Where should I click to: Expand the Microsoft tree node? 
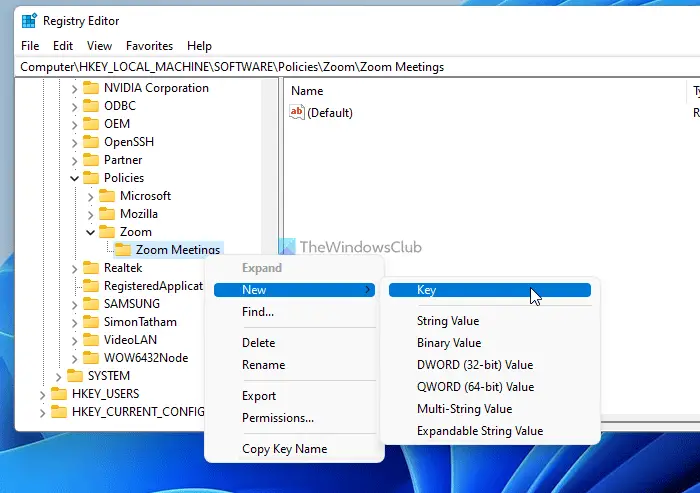pyautogui.click(x=91, y=196)
